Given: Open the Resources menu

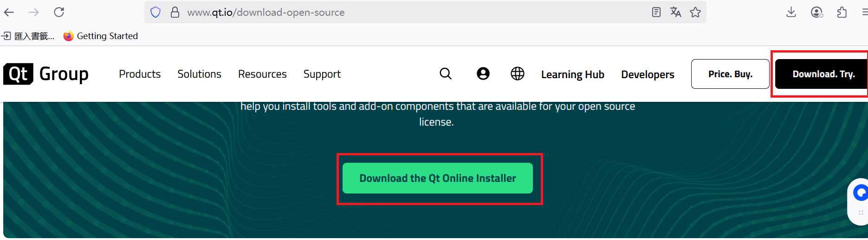Looking at the screenshot, I should (262, 74).
